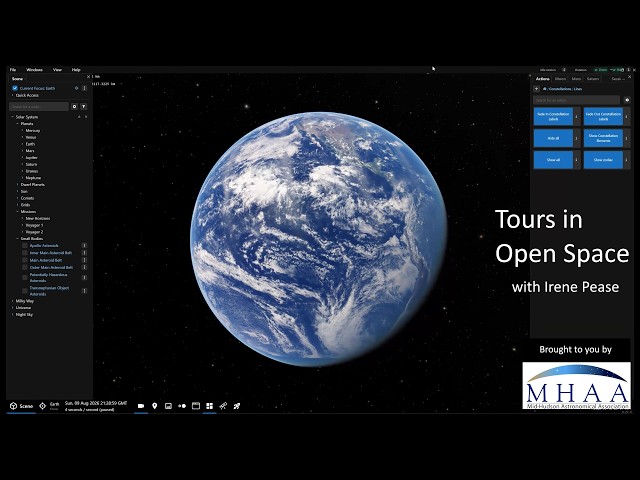This screenshot has width=640, height=480.
Task: Collapse the Planets tree node
Action: [18, 124]
